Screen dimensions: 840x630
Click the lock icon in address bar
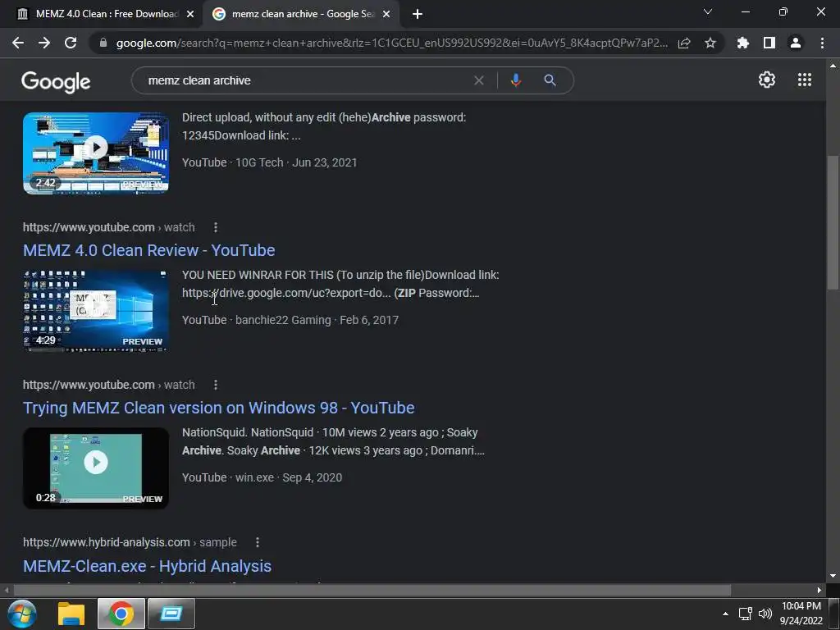click(x=103, y=43)
